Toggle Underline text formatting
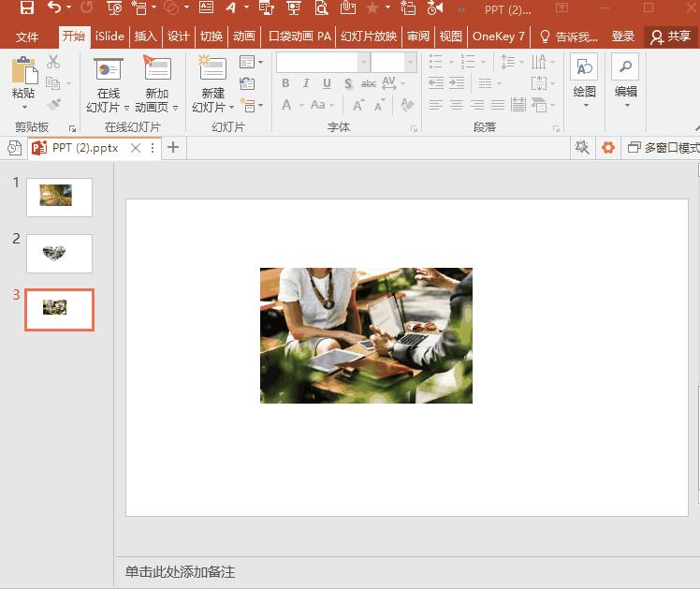The width and height of the screenshot is (700, 589). tap(328, 83)
